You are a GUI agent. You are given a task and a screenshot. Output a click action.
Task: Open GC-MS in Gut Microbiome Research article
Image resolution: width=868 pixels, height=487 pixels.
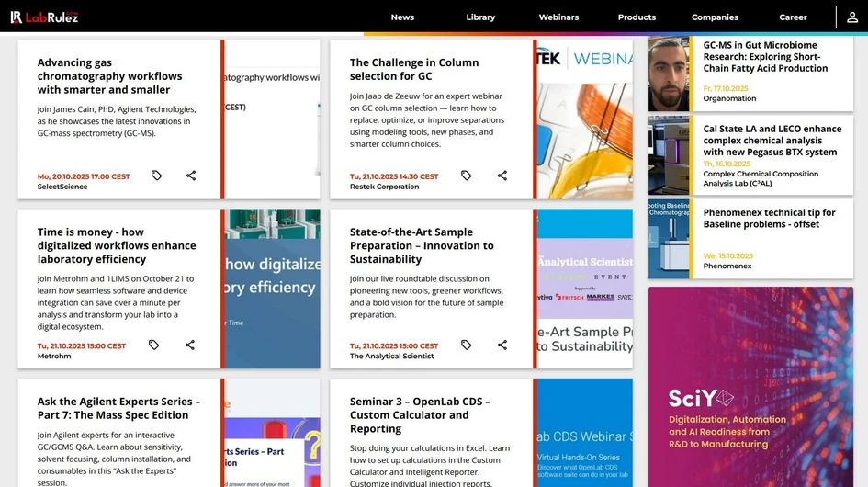765,57
